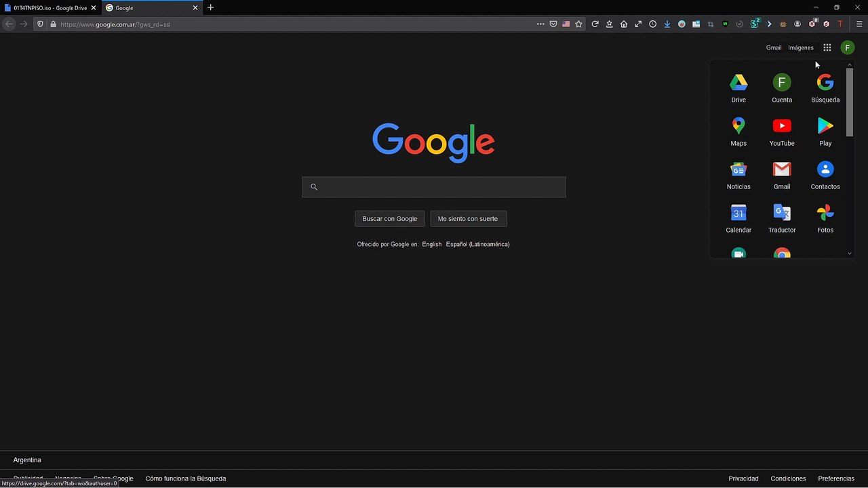Click the crop extension icon in the toolbar
The height and width of the screenshot is (488, 868).
[x=711, y=24]
